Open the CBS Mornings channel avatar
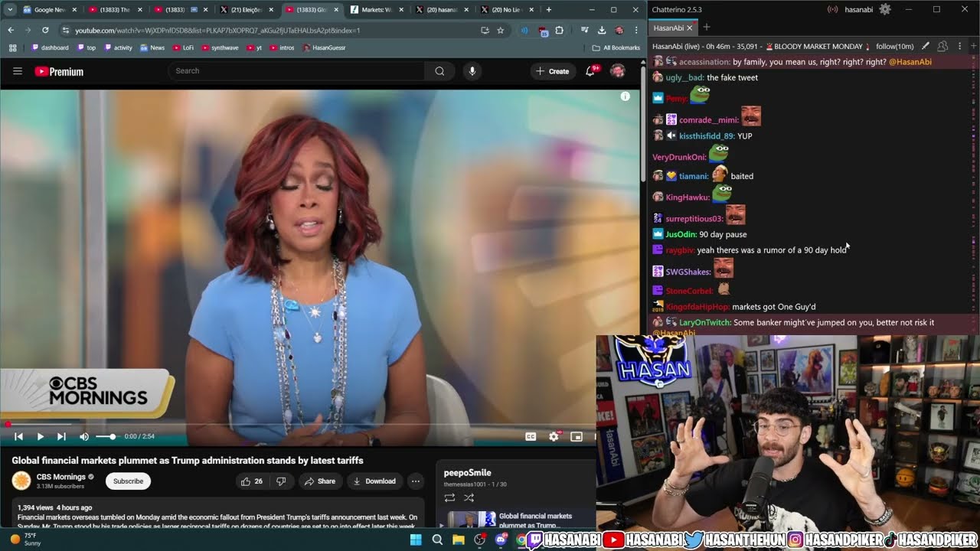 (21, 481)
